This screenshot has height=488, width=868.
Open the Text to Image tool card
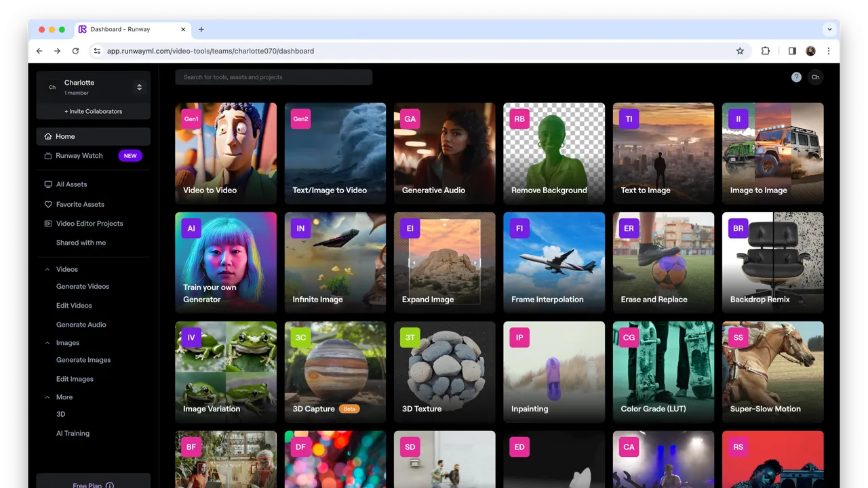pos(663,153)
